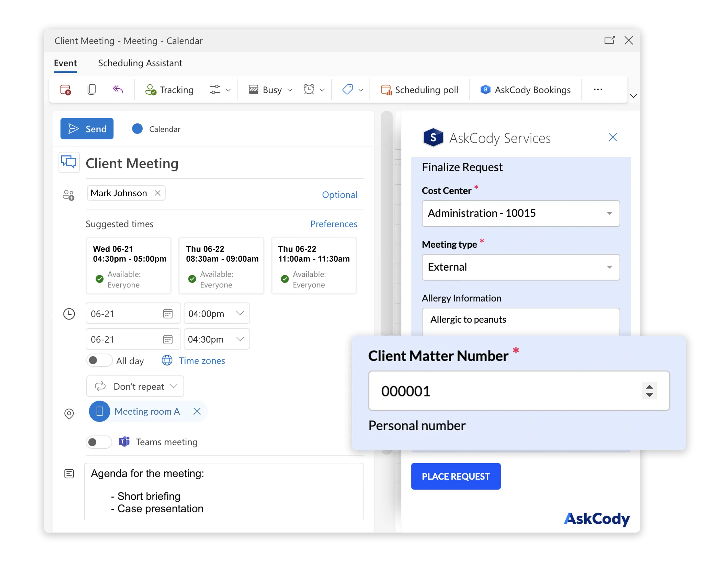The width and height of the screenshot is (728, 563).
Task: Click the PLACE REQUEST button
Action: click(456, 476)
